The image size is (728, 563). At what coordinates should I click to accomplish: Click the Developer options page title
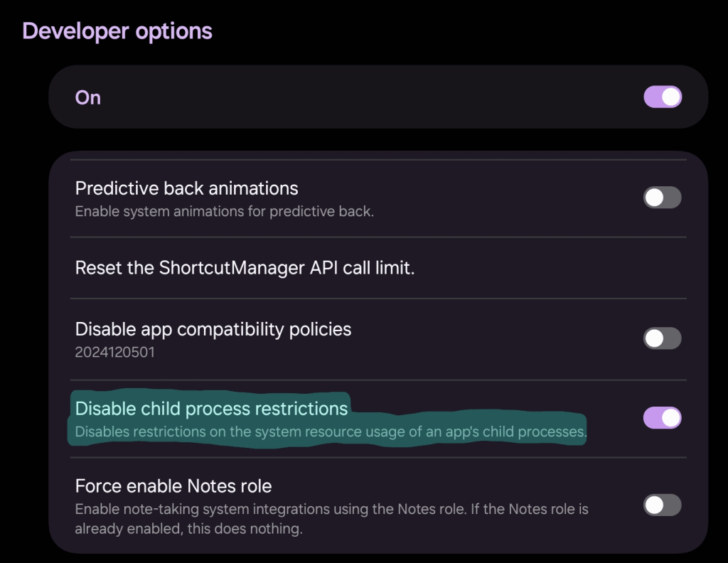(117, 32)
